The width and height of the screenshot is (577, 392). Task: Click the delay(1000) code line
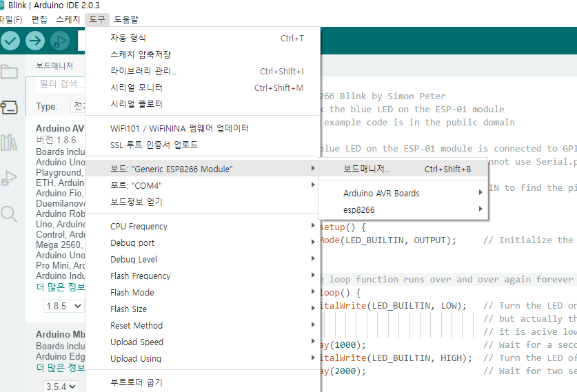coord(343,345)
